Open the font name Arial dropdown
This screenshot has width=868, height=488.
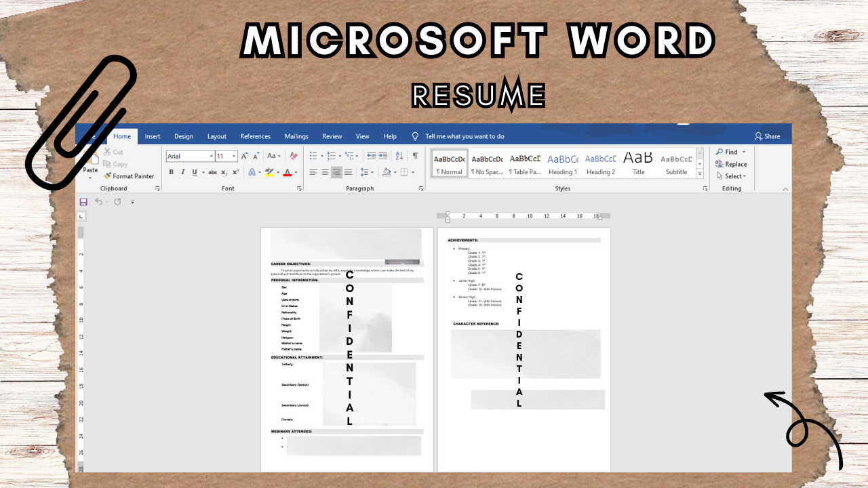[212, 156]
